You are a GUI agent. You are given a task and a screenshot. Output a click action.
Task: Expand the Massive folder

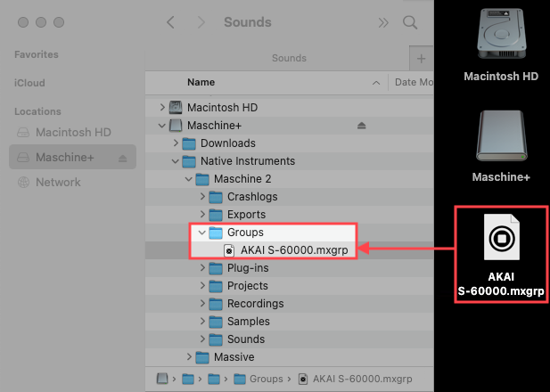(189, 357)
